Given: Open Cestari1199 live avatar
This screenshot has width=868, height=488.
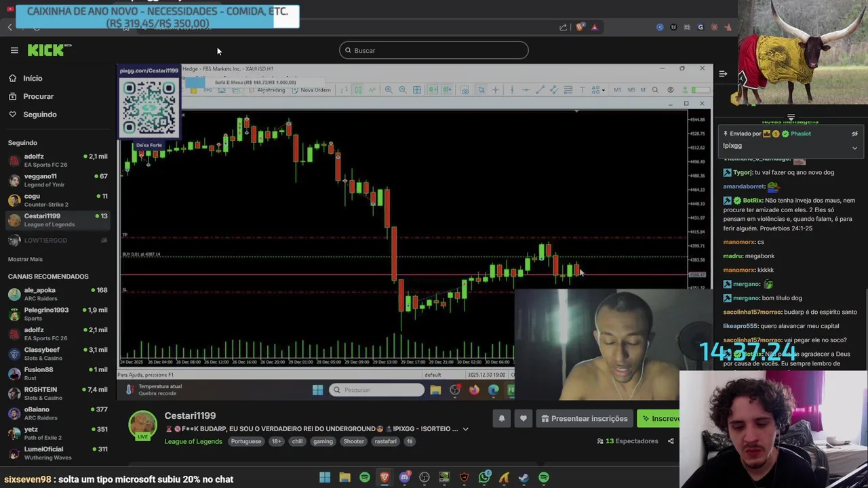Looking at the screenshot, I should click(142, 426).
